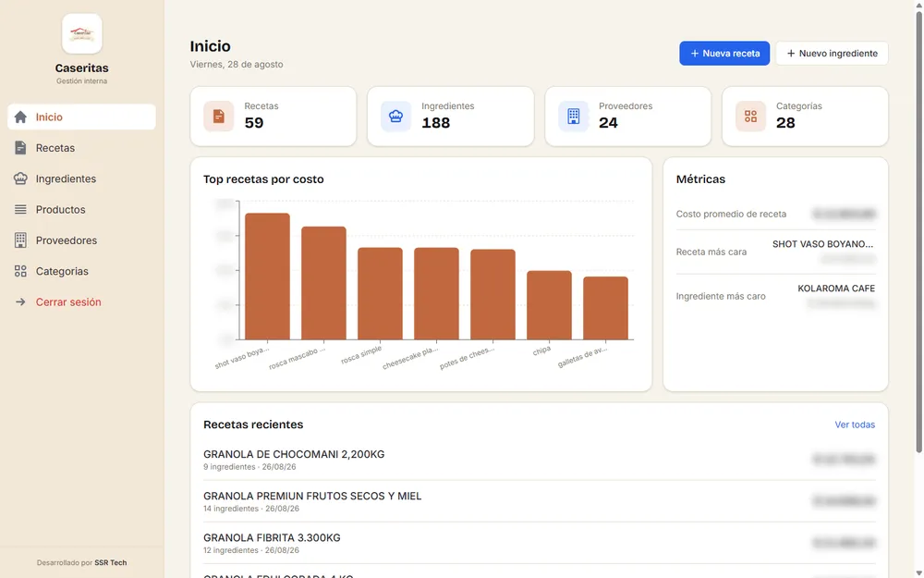Click the Ingredientes count 188
Viewport: 924px width, 578px height.
coord(435,123)
